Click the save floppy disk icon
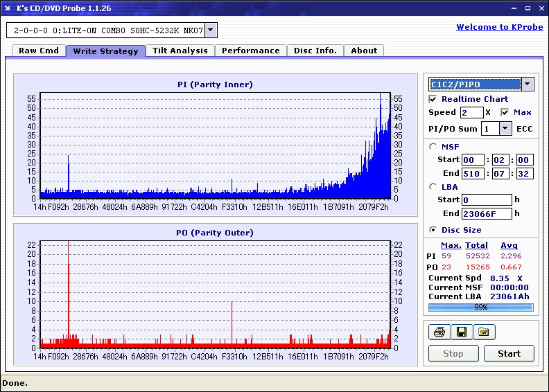This screenshot has width=549, height=392. (462, 332)
